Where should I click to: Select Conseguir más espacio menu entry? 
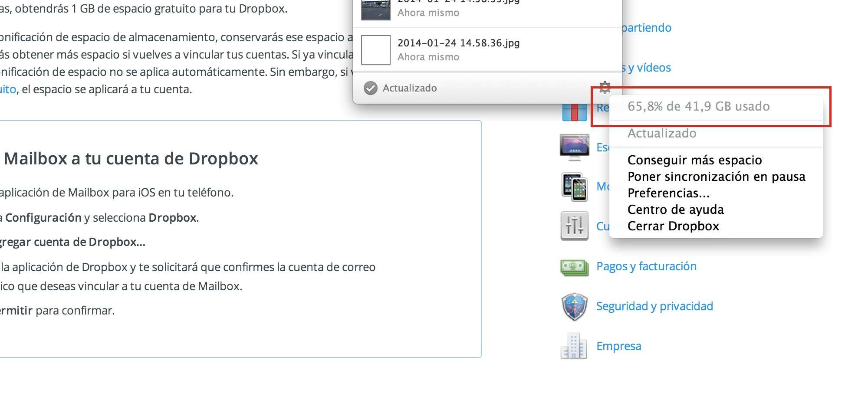click(694, 160)
